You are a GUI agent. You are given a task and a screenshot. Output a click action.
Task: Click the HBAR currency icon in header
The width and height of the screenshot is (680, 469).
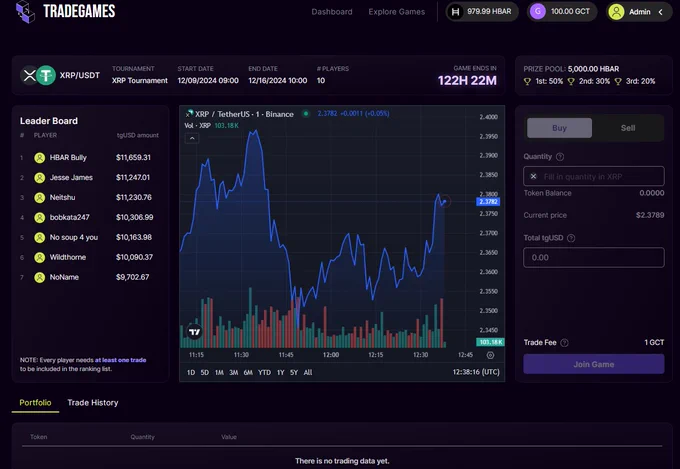point(455,12)
